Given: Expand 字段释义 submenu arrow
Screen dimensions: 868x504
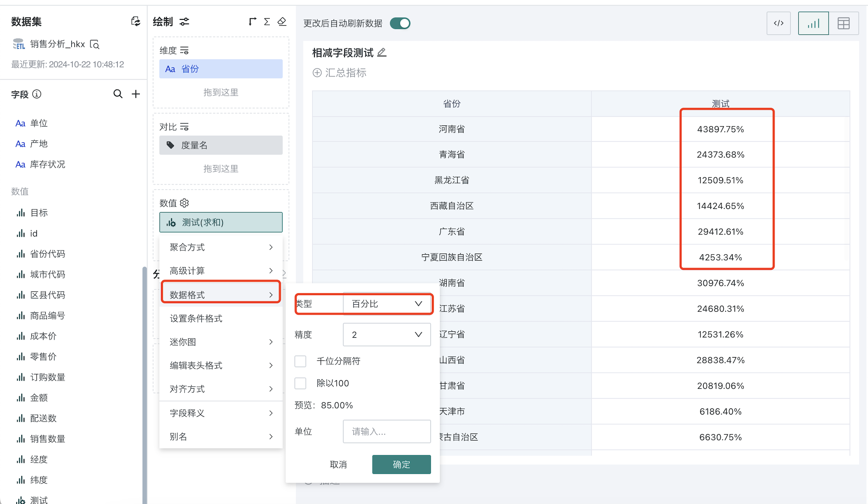Looking at the screenshot, I should coord(271,413).
